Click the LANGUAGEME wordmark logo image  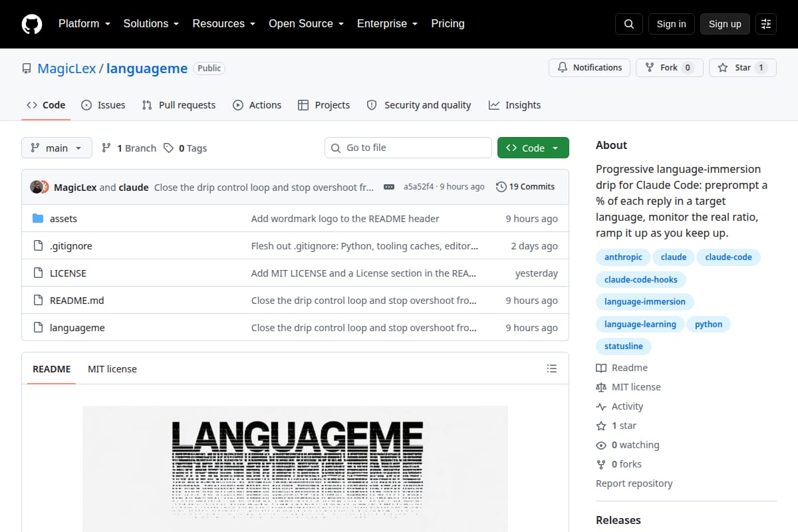295,468
